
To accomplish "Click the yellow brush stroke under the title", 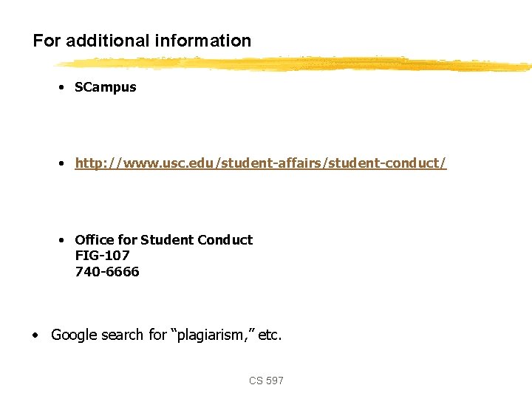I will 296,65.
